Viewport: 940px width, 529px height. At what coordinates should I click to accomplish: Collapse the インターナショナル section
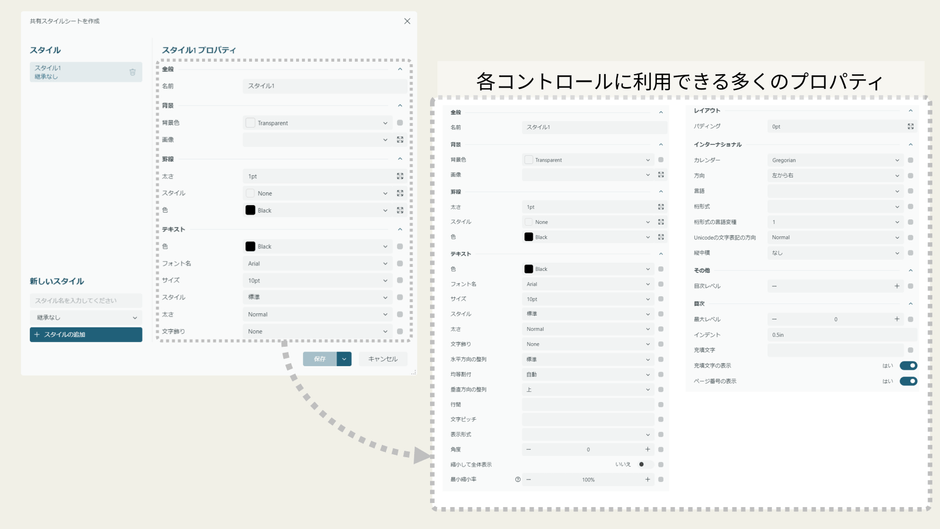[x=910, y=144]
